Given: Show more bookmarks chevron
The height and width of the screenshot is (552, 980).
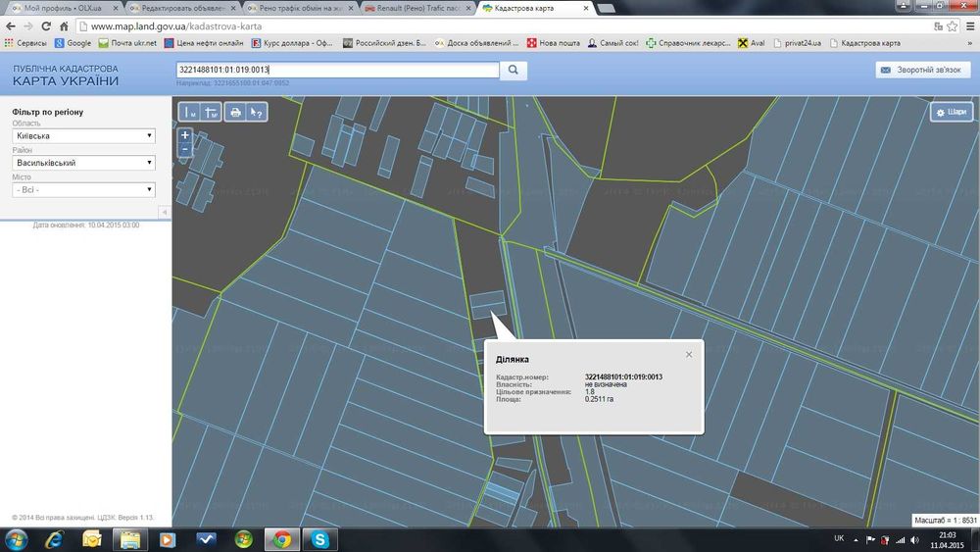Looking at the screenshot, I should 970,43.
